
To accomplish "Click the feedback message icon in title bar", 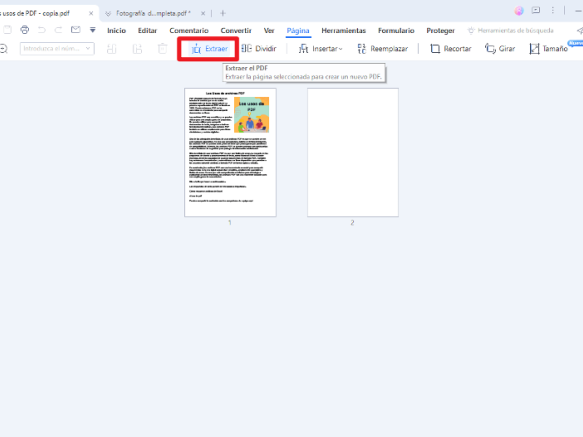I will pyautogui.click(x=536, y=10).
